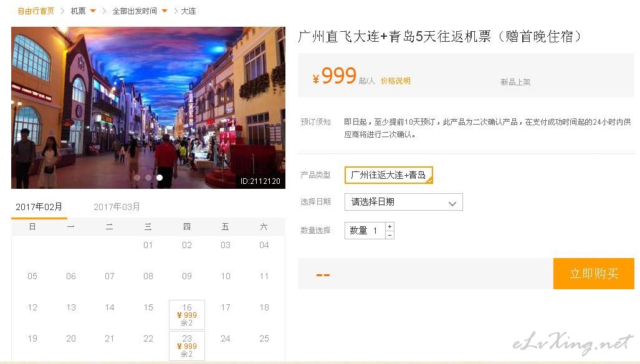
Task: Click the second image carousel dot
Action: (148, 178)
